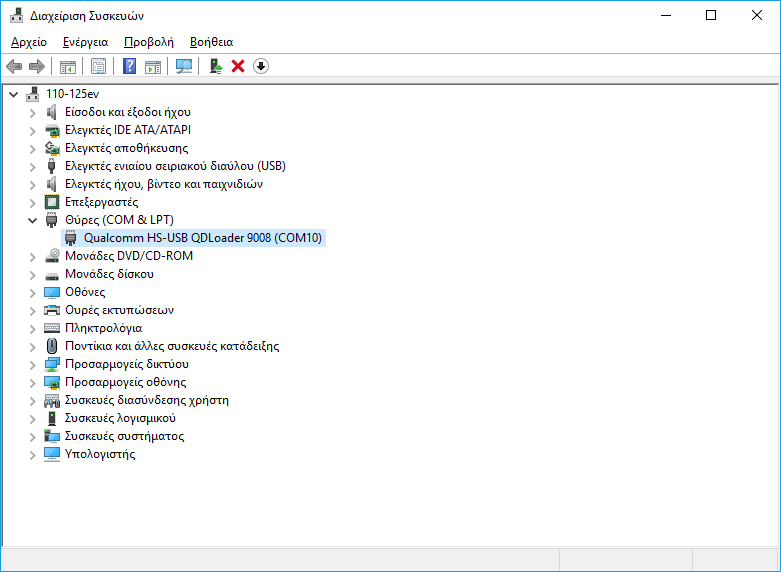The width and height of the screenshot is (781, 572).
Task: Expand the Προσαρμογείς δικτύου category
Action: click(32, 364)
